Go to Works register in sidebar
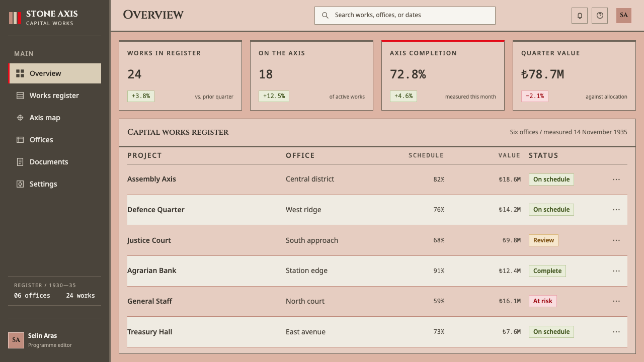 click(x=54, y=96)
